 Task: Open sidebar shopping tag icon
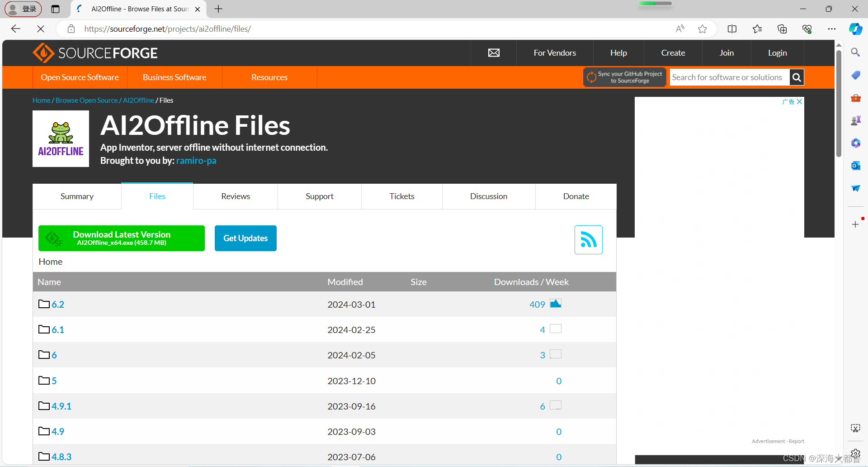point(855,75)
